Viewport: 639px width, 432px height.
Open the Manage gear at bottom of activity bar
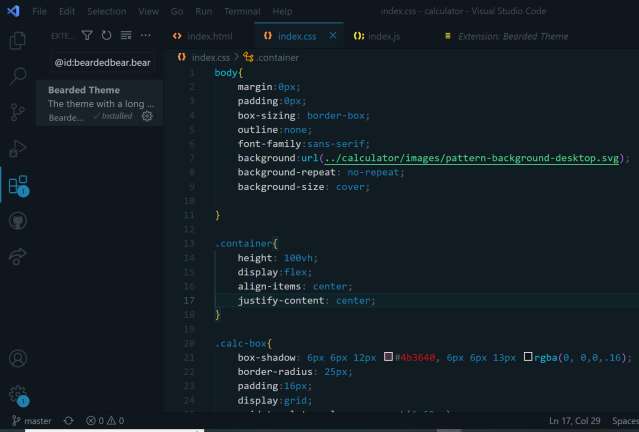(x=18, y=395)
